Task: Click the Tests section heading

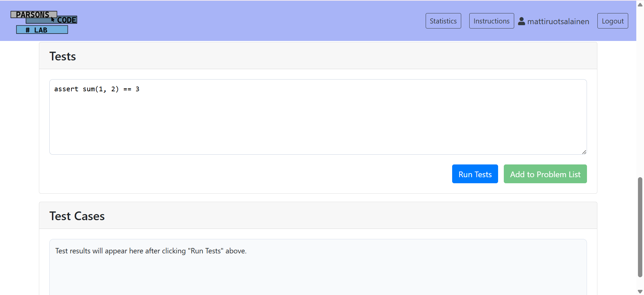Action: [63, 56]
